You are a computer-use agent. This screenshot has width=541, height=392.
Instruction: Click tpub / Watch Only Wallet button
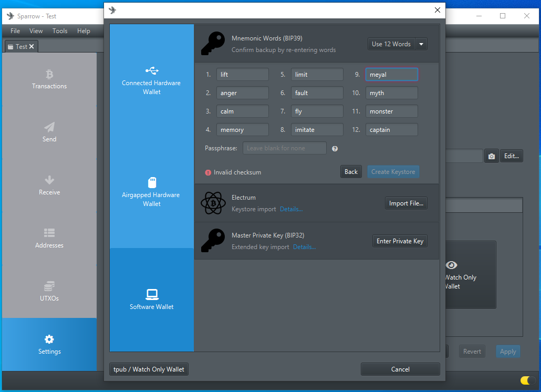click(x=149, y=369)
